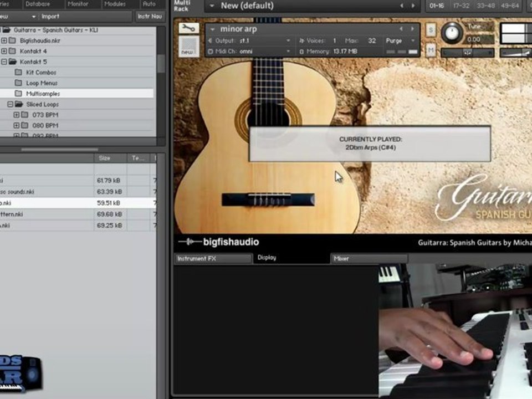Open the Monitor browser tab
The image size is (532, 399).
pyautogui.click(x=78, y=4)
